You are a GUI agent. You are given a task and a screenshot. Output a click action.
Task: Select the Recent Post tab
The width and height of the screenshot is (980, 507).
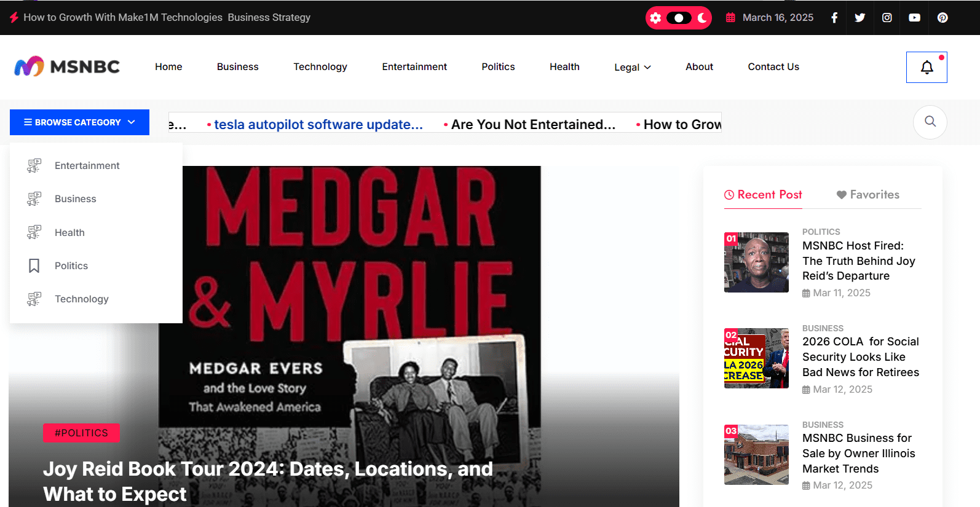pyautogui.click(x=763, y=195)
